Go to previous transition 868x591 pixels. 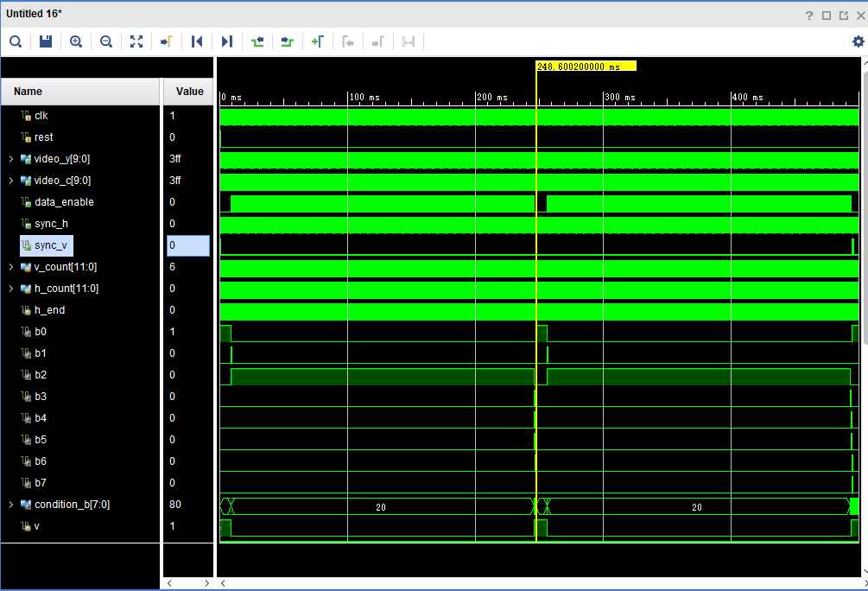pyautogui.click(x=257, y=41)
